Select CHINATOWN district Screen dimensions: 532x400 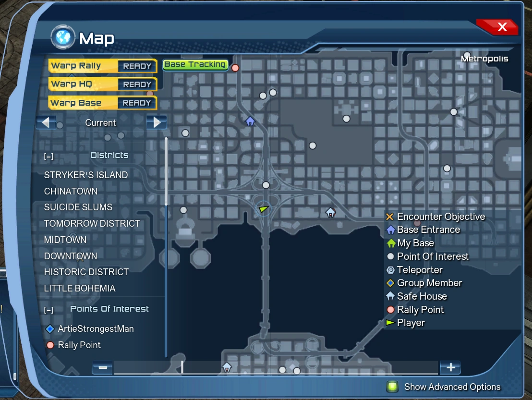(x=71, y=191)
